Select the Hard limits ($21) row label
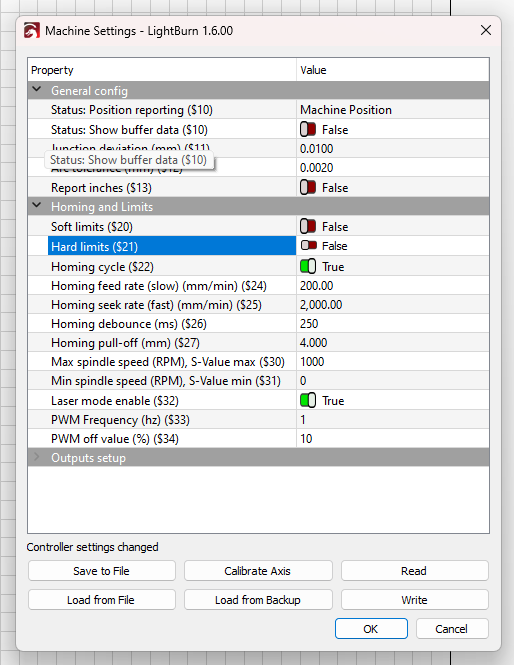The image size is (514, 665). (x=94, y=246)
